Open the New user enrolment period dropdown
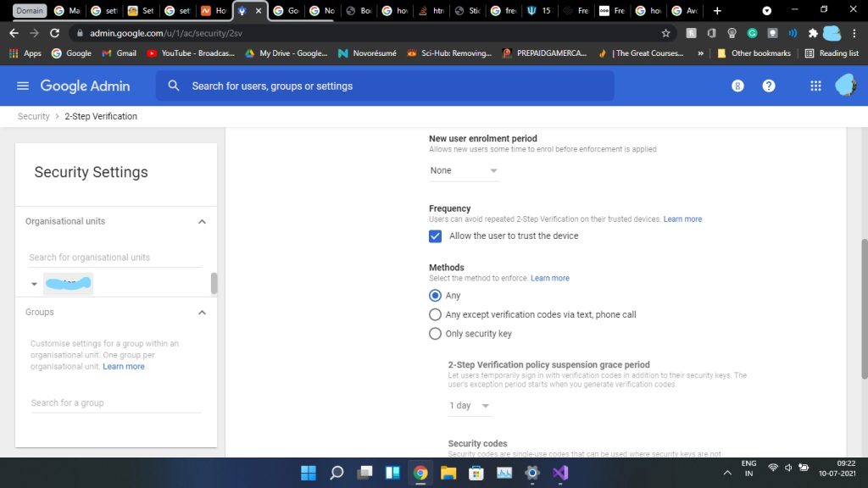This screenshot has width=868, height=488. click(x=464, y=170)
